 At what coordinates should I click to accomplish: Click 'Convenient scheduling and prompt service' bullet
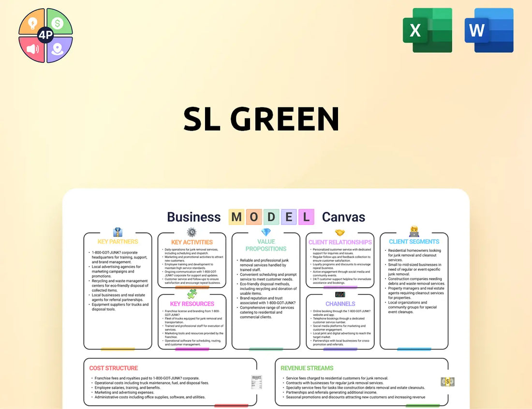(266, 277)
